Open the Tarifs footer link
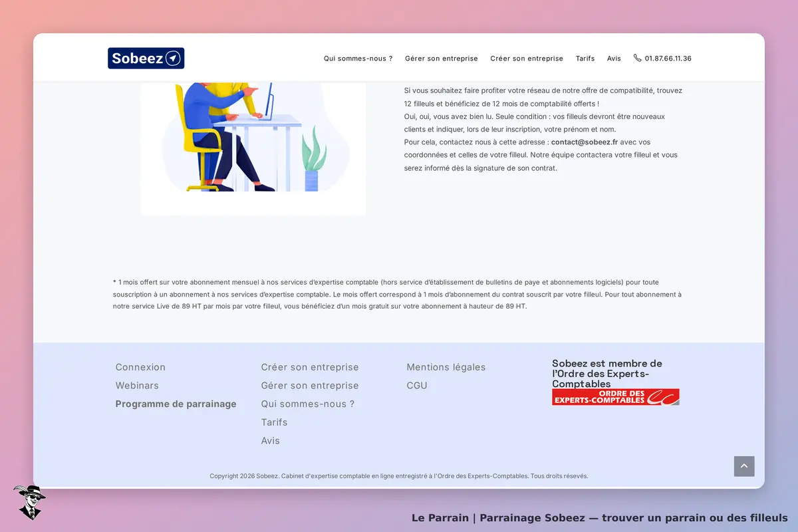The height and width of the screenshot is (532, 798). pos(274,422)
